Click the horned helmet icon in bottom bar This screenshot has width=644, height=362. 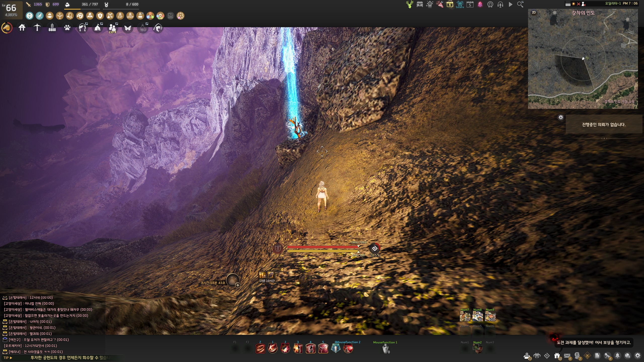click(537, 356)
